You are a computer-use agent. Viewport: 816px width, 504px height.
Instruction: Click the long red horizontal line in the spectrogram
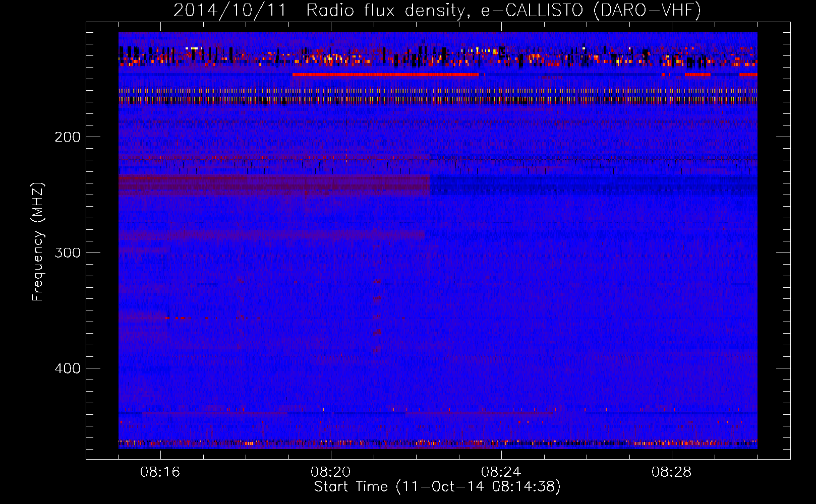tap(385, 75)
